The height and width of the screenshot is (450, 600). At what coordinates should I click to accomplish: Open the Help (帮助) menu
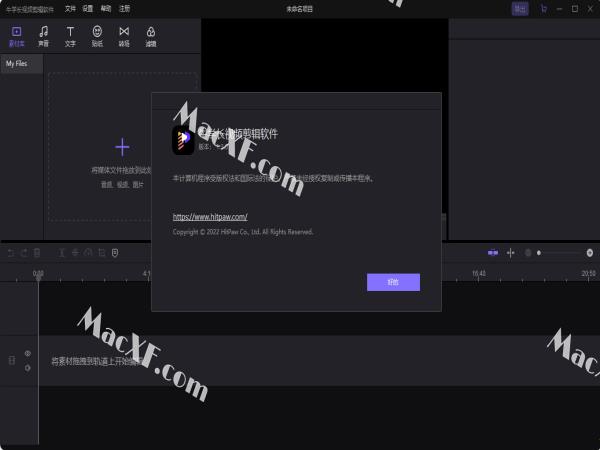pos(106,8)
